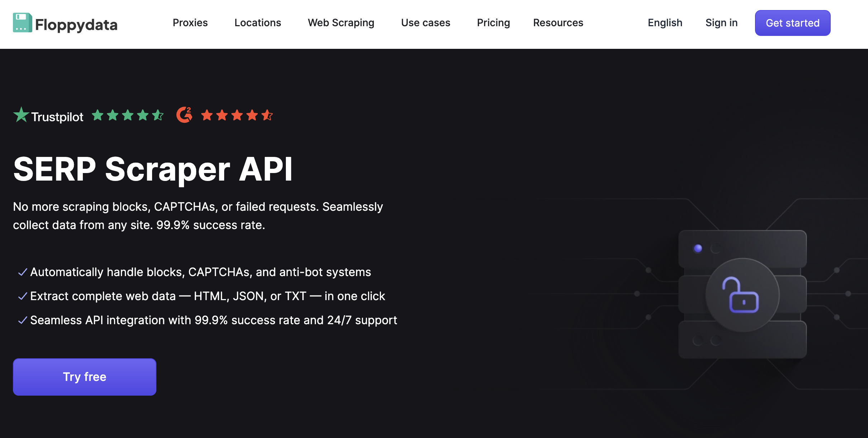
Task: Open the Pricing page
Action: (493, 23)
